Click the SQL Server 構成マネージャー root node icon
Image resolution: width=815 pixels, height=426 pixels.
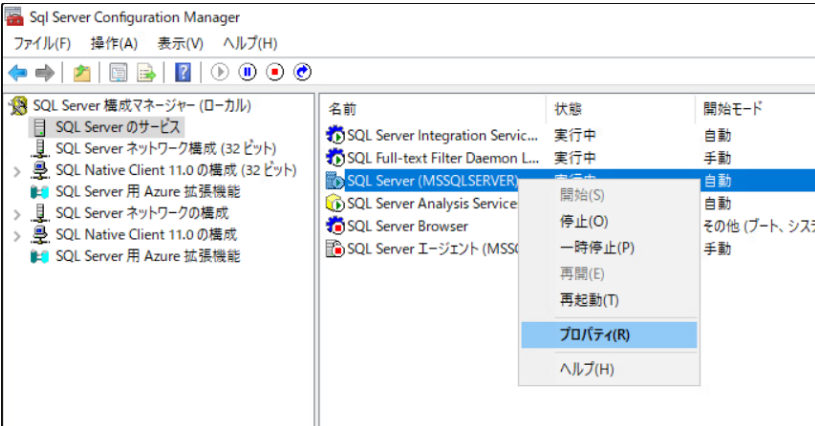tap(19, 106)
